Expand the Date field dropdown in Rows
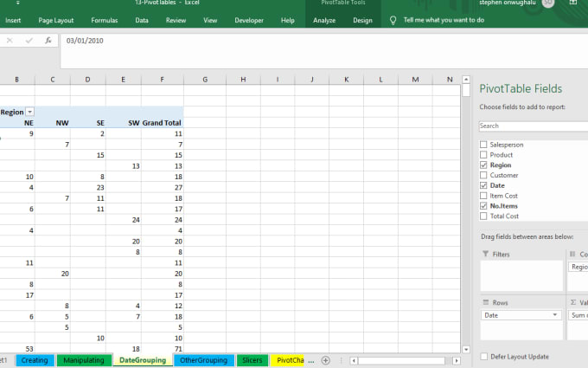 coord(556,315)
